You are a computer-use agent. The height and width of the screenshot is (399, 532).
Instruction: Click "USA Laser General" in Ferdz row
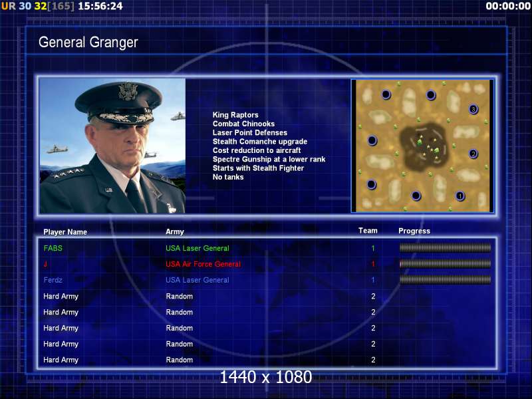point(197,280)
